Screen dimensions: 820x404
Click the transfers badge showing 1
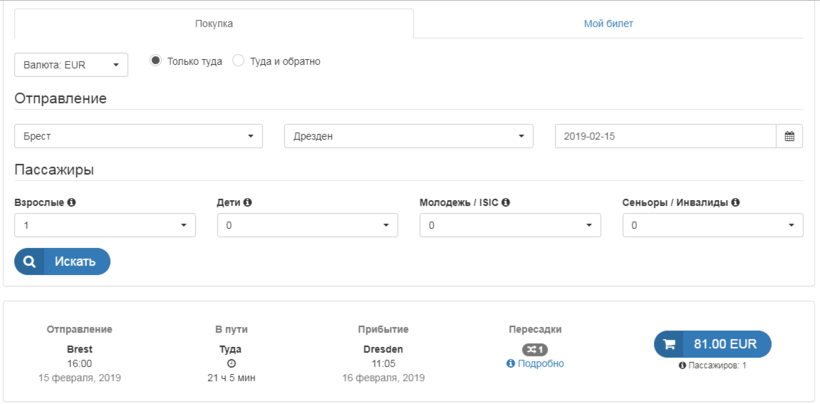(535, 349)
